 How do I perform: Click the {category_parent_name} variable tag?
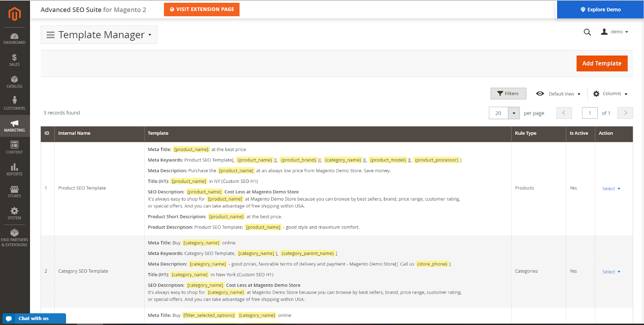[x=308, y=254]
